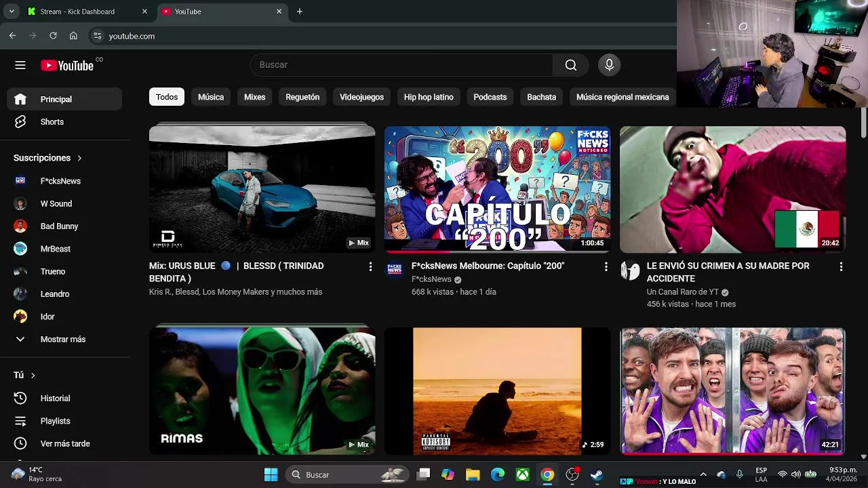Click the Buscar search field
The width and height of the screenshot is (868, 488).
click(401, 65)
